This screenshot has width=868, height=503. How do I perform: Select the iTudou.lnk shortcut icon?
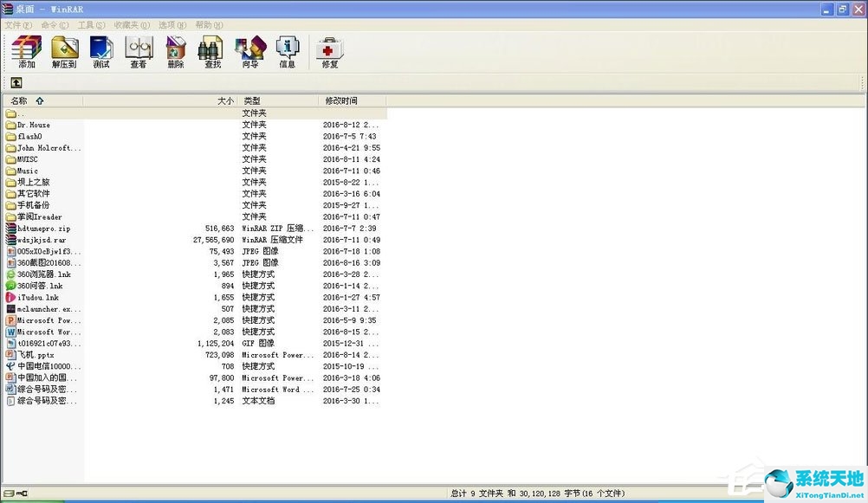click(x=10, y=297)
